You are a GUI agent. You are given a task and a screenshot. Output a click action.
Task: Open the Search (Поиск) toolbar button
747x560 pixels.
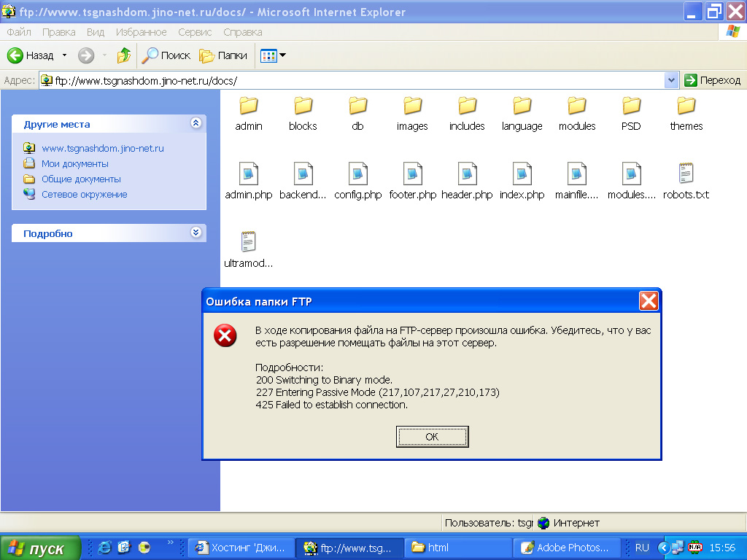click(x=166, y=55)
